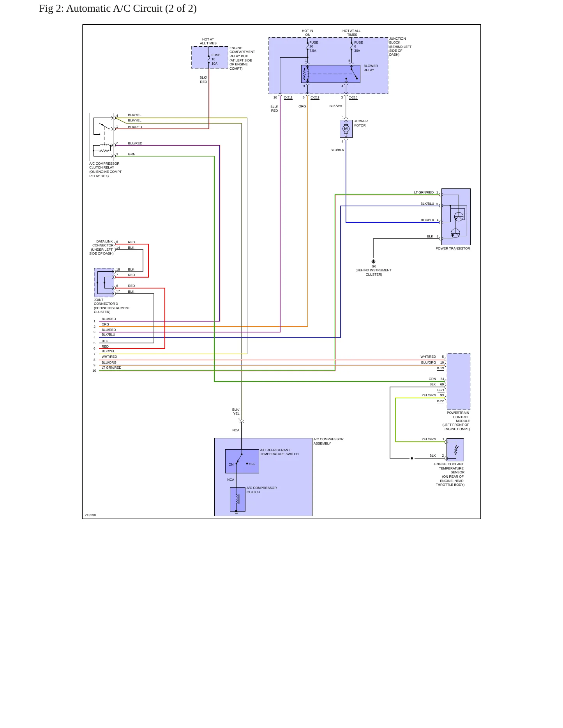Select the 'HOT IN ON' label

(x=308, y=33)
